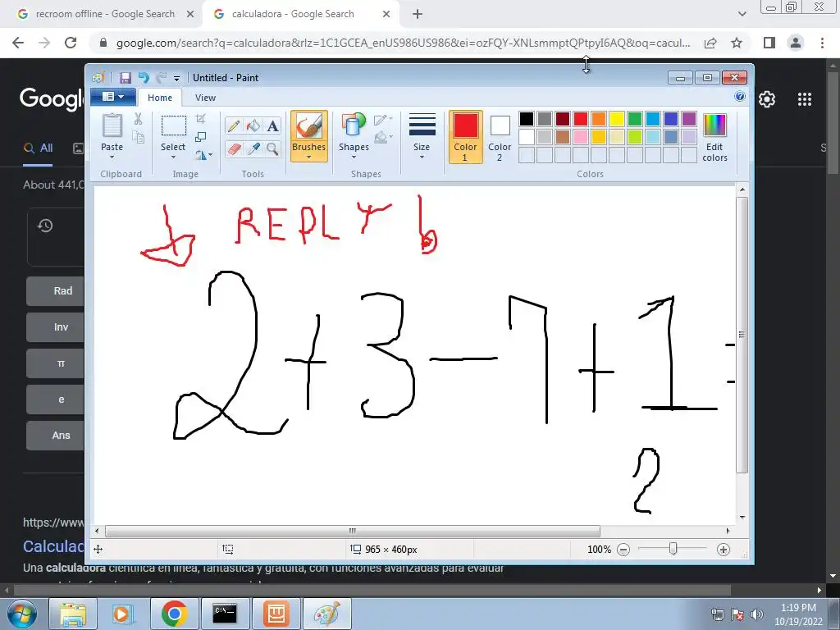Switch to recroom offline Google Search tab
This screenshot has width=840, height=630.
point(105,14)
